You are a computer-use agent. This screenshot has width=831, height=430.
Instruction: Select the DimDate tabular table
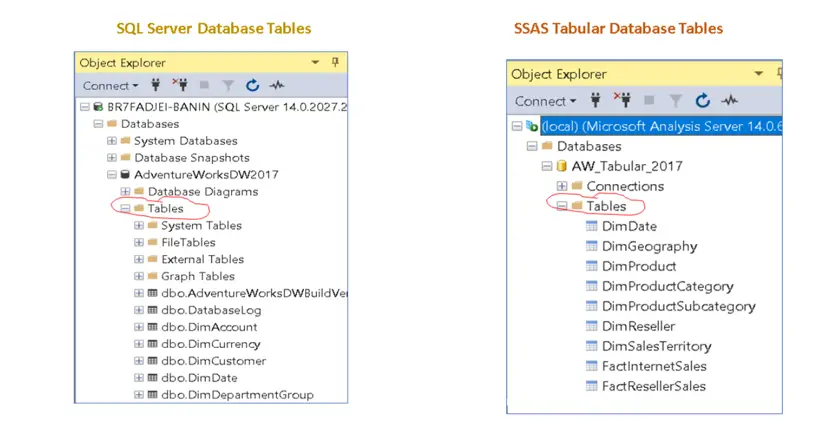629,226
